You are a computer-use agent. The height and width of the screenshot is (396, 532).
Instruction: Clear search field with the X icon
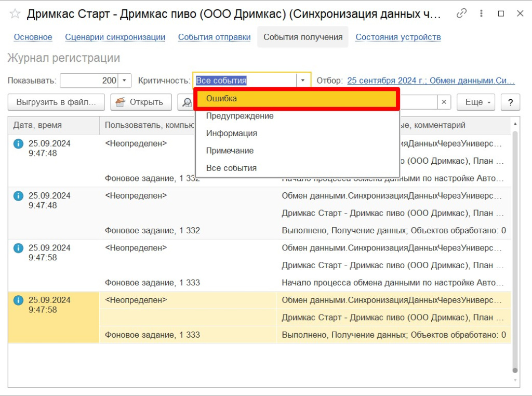point(443,102)
